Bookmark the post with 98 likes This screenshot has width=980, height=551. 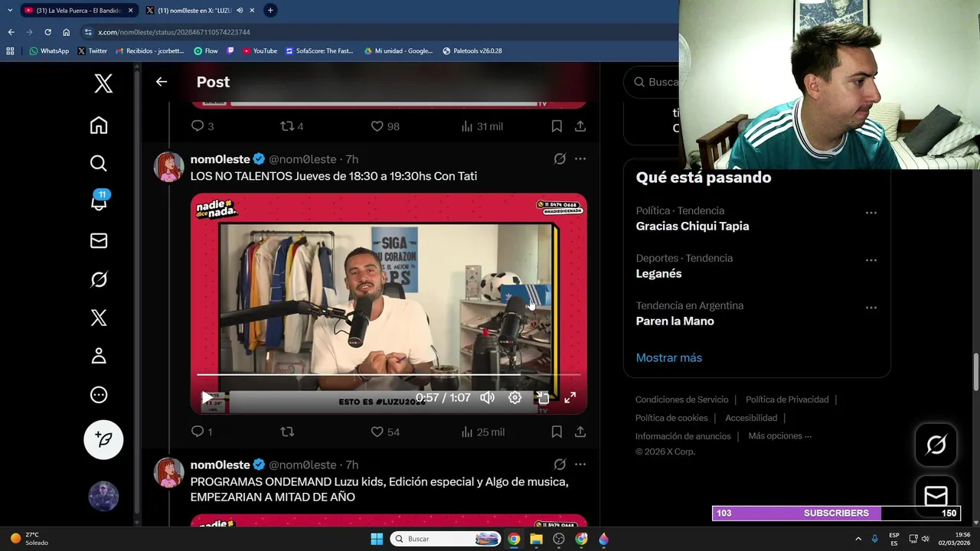point(557,126)
